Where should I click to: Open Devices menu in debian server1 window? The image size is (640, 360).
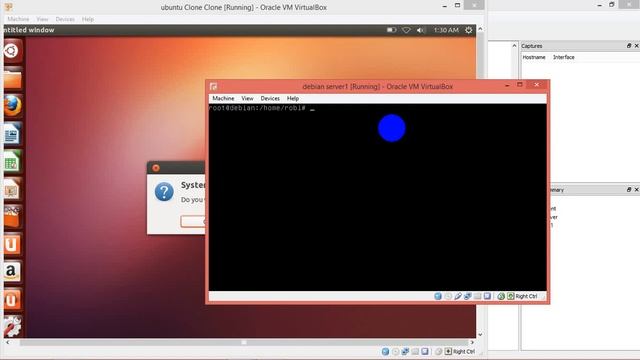(x=270, y=98)
